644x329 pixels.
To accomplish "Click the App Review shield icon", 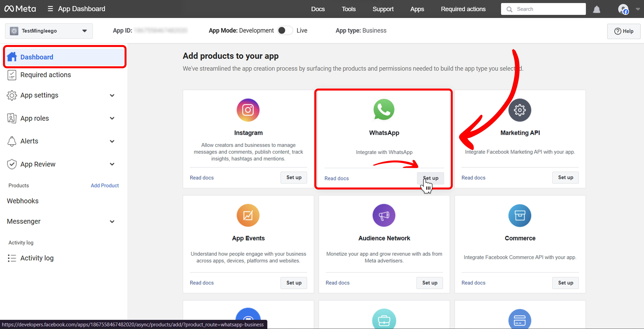I will 12,164.
